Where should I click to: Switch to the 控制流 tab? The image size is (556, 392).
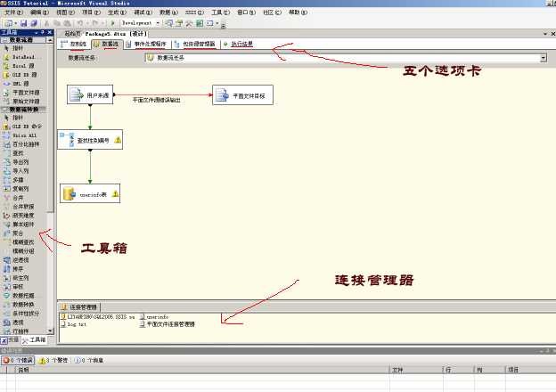tap(74, 45)
